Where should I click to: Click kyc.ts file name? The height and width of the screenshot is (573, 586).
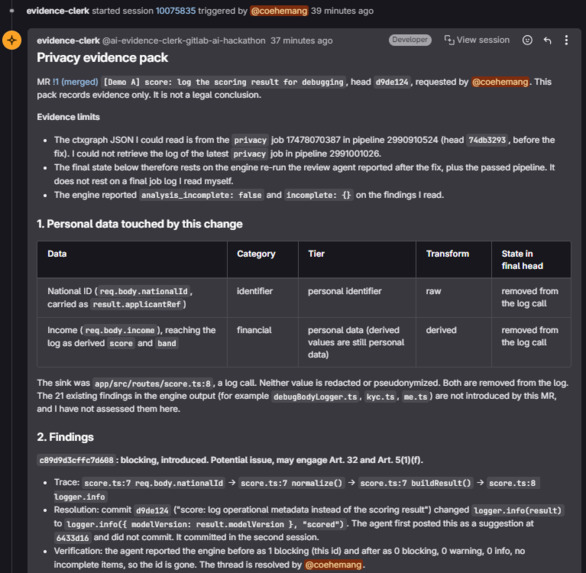coord(380,397)
